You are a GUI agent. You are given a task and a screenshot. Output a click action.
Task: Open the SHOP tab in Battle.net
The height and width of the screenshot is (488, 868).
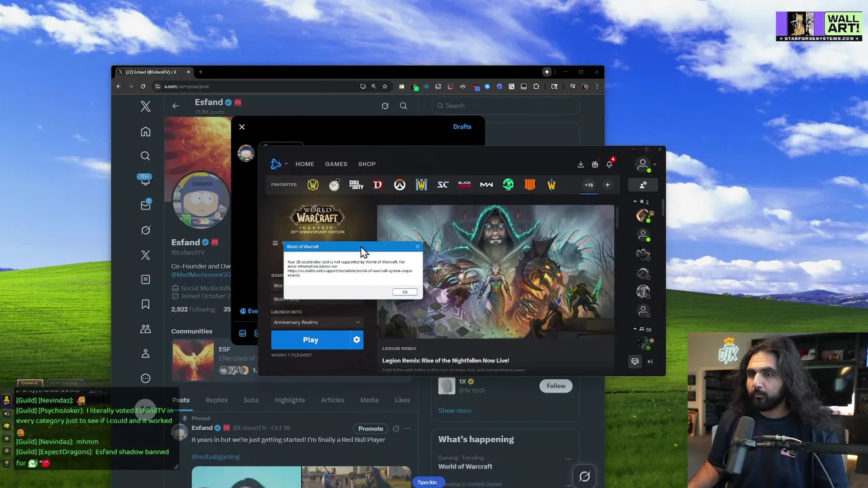pyautogui.click(x=367, y=164)
